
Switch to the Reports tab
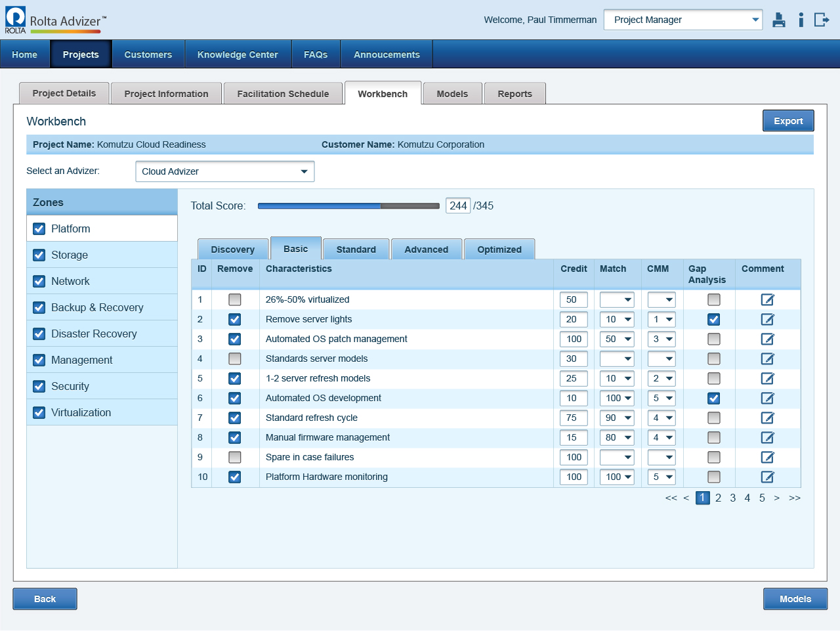coord(515,94)
